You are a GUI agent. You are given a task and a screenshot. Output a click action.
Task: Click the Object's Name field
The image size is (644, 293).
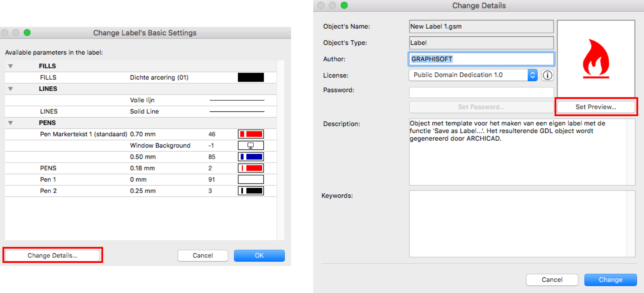click(x=481, y=26)
